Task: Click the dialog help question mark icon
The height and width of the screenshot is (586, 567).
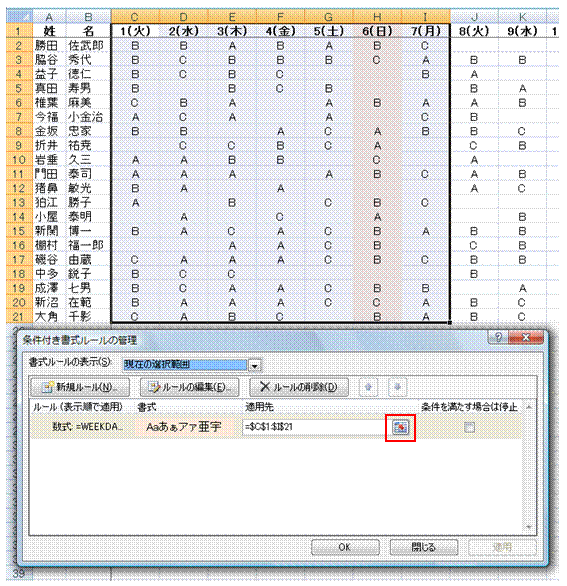Action: (498, 337)
